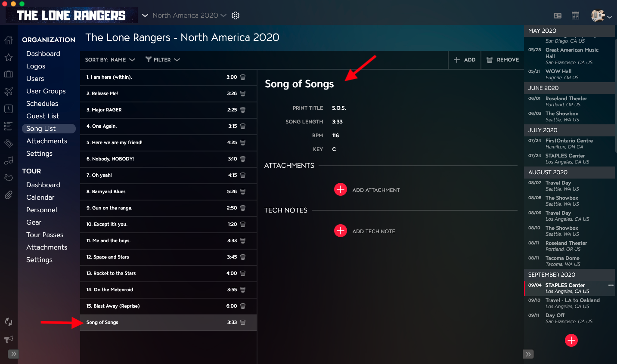Click The Lone Rangers logo

pyautogui.click(x=71, y=15)
